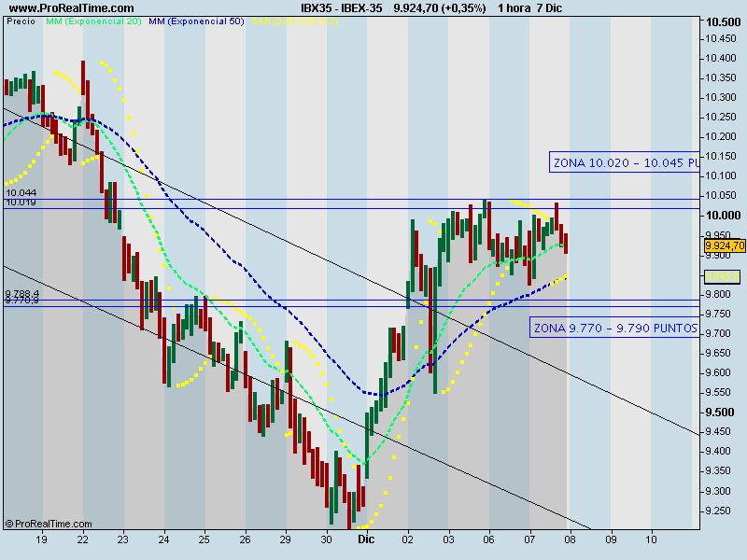Click the 9.300 price axis label
Screen dimensions: 747x560
pos(718,491)
